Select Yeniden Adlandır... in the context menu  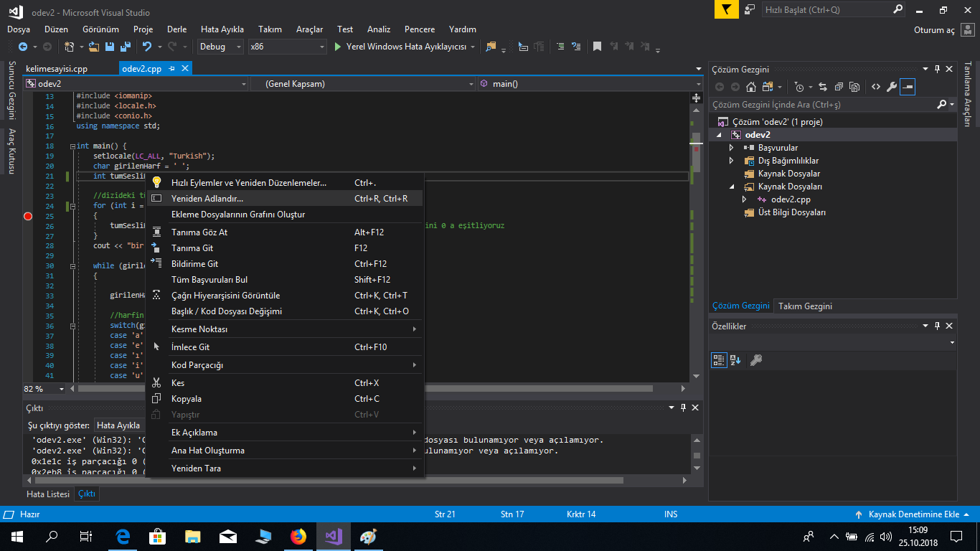[284, 199]
